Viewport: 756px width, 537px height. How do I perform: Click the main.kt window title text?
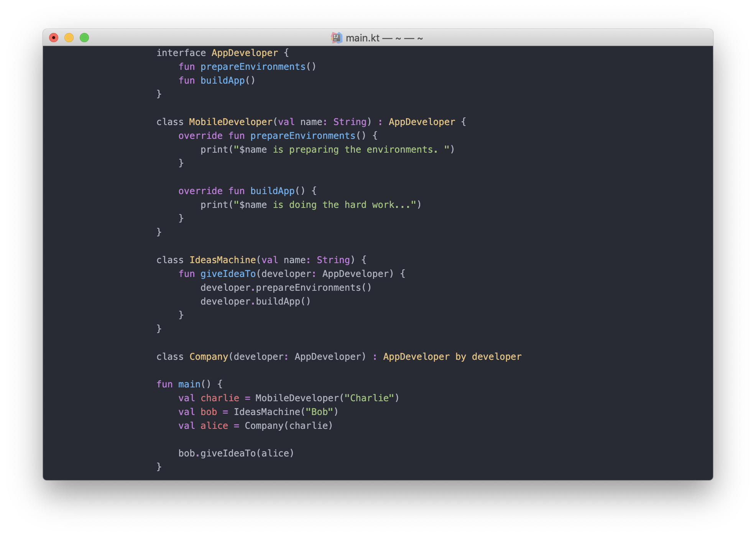[362, 38]
